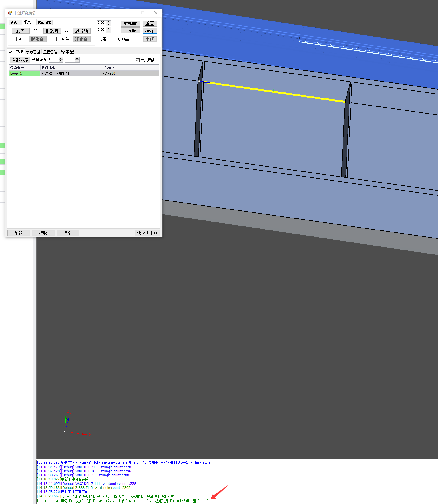Screen dimensions: 438x504
Task: Click the >> arrow between 底面 and 搭接面
Action: click(x=36, y=31)
